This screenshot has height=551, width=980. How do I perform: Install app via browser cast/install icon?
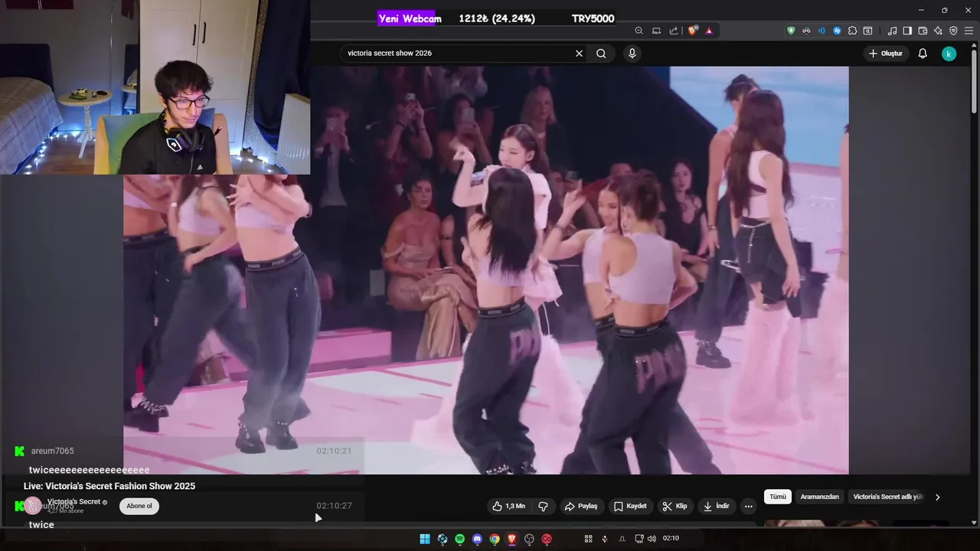656,31
